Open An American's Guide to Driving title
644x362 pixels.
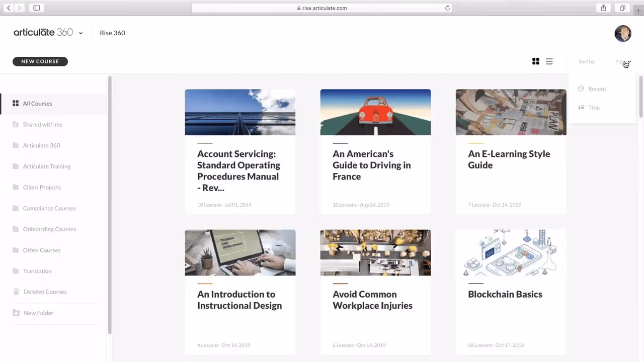[371, 165]
